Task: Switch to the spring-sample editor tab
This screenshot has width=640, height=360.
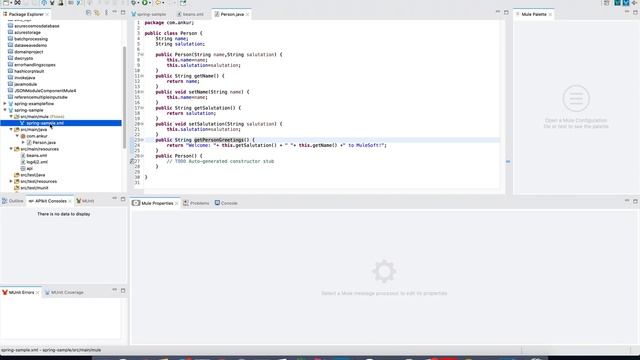Action: click(149, 14)
